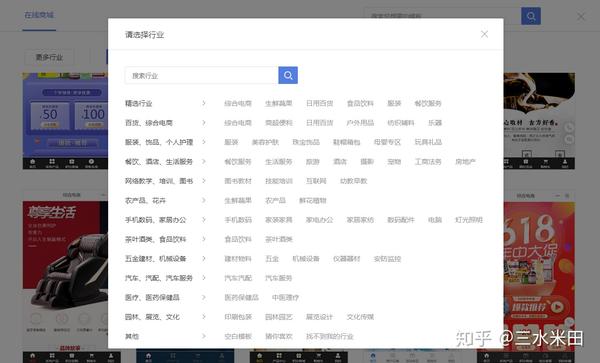The height and width of the screenshot is (363, 600).
Task: Pick the 灯光照明 industry
Action: pos(469,220)
